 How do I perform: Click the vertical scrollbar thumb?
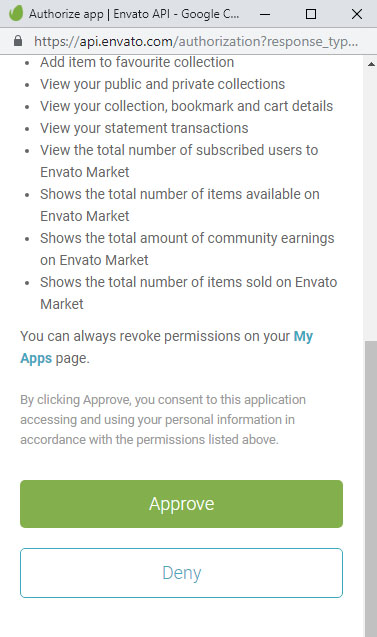pyautogui.click(x=371, y=489)
